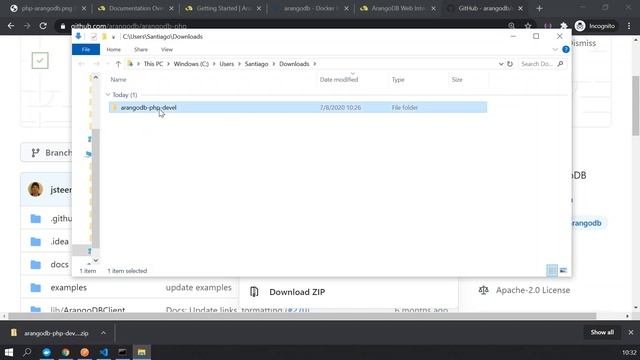Viewport: 640px width, 360px height.
Task: Switch to the arangodb - Docker Chrome tab
Action: pos(311,8)
